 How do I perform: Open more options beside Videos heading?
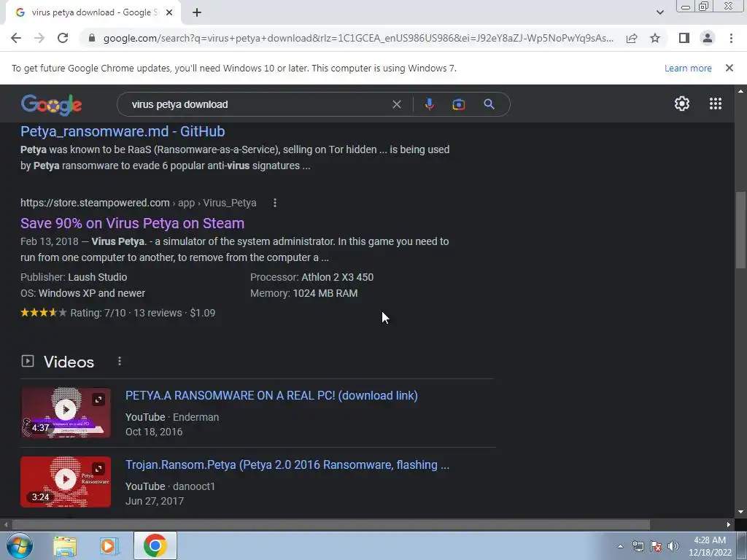point(120,362)
